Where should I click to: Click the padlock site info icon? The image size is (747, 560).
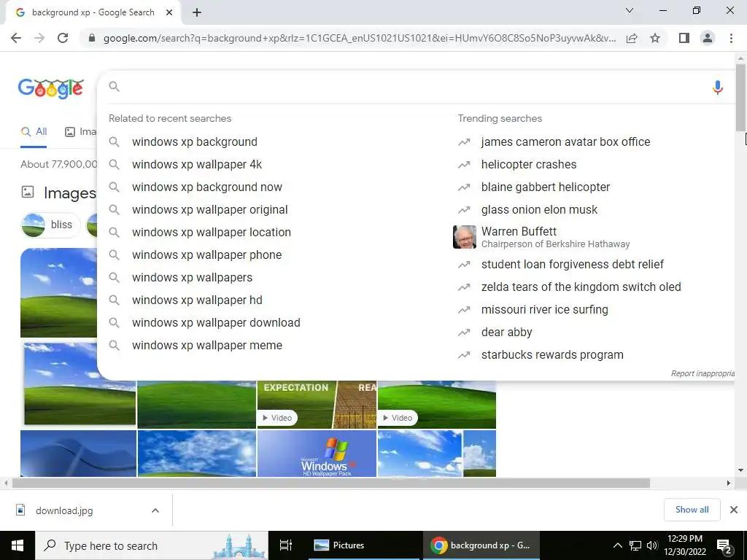[x=92, y=38]
